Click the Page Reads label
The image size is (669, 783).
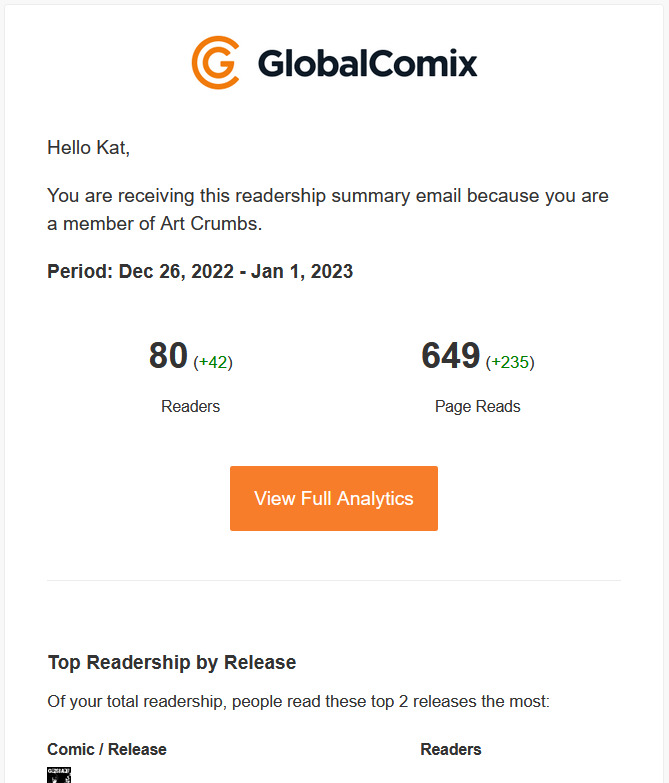click(477, 406)
